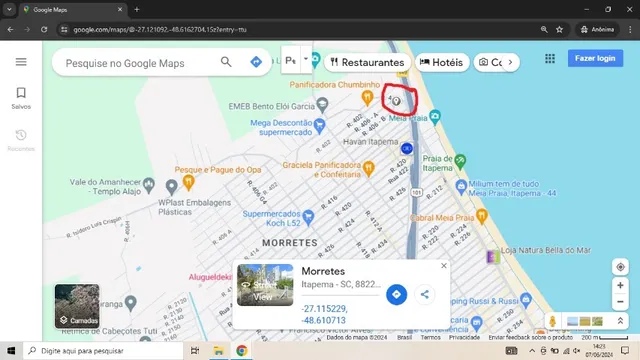Select Cabral Meia Praia restaurant pin
The image size is (640, 360).
(x=482, y=216)
